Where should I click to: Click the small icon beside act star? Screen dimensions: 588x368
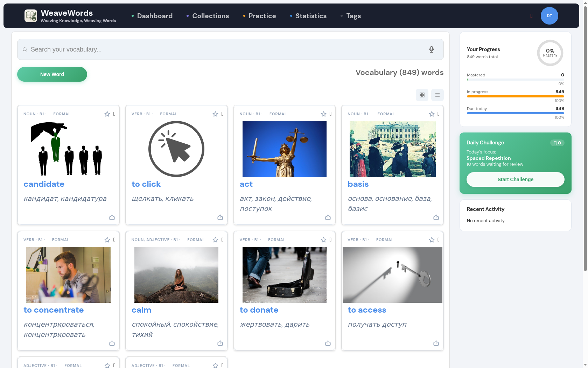click(x=330, y=114)
